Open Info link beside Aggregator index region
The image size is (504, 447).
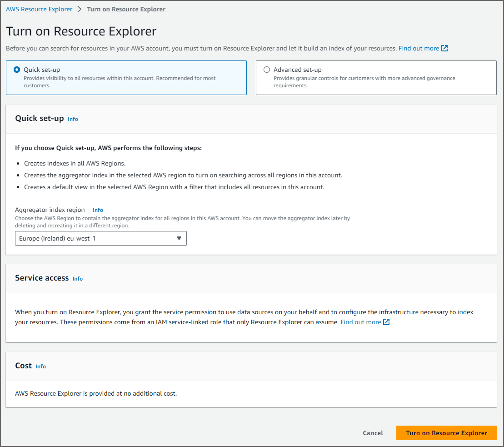[98, 210]
